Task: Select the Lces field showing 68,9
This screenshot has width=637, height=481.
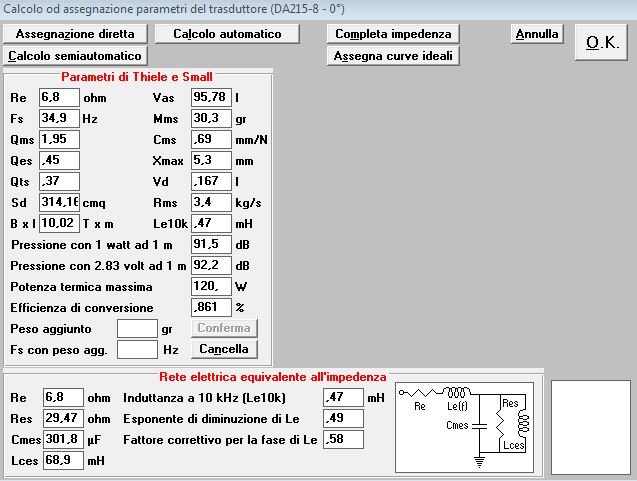Action: coord(63,460)
